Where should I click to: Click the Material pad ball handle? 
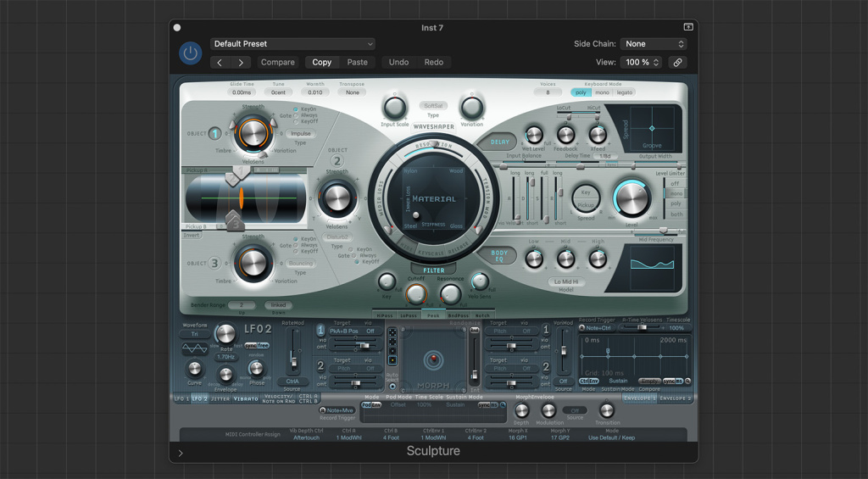415,214
